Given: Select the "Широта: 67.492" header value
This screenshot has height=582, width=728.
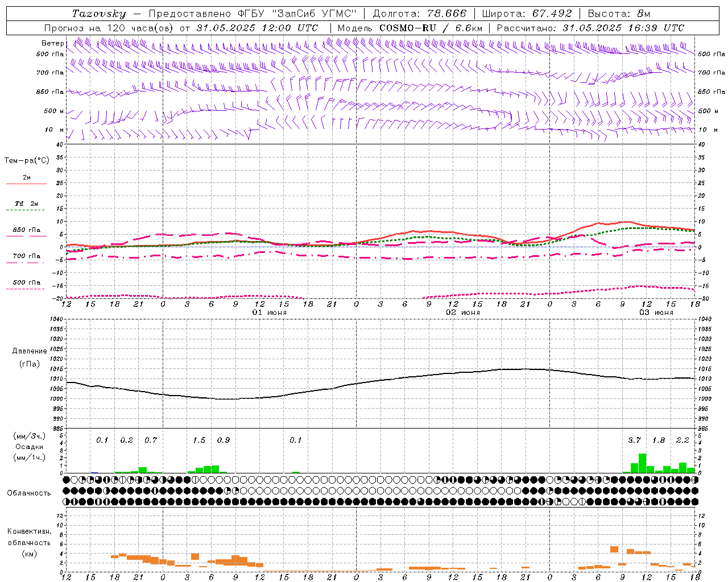Looking at the screenshot, I should [x=527, y=14].
